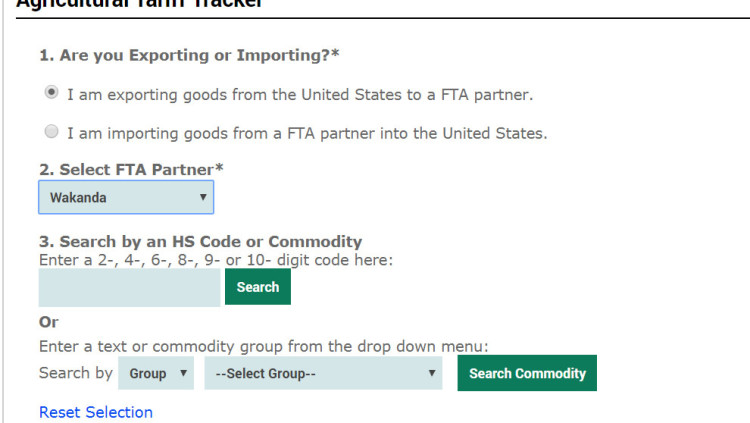Click the 'Enter a 2-, 4-, 6-' digit code hint
This screenshot has height=423, width=750.
coord(216,260)
